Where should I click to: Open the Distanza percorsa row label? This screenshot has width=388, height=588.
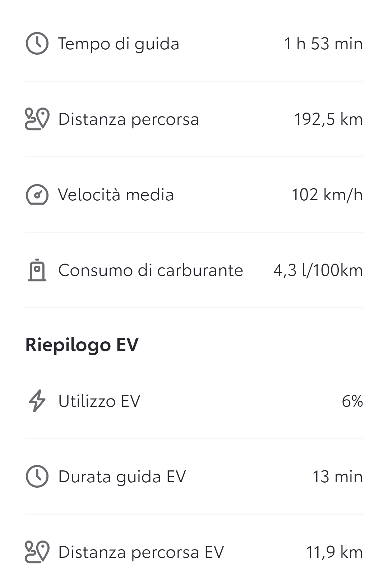129,119
